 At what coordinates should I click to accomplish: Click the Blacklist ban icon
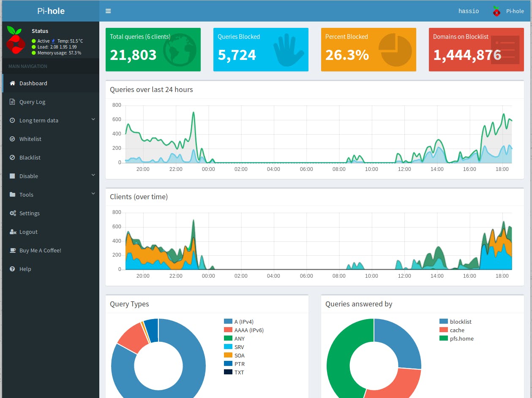pos(12,157)
